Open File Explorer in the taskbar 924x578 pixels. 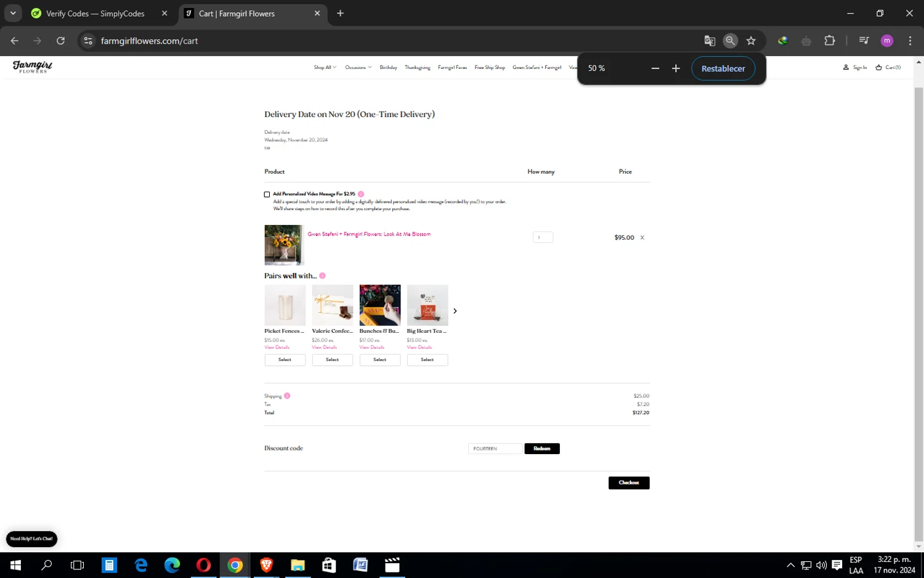(298, 565)
